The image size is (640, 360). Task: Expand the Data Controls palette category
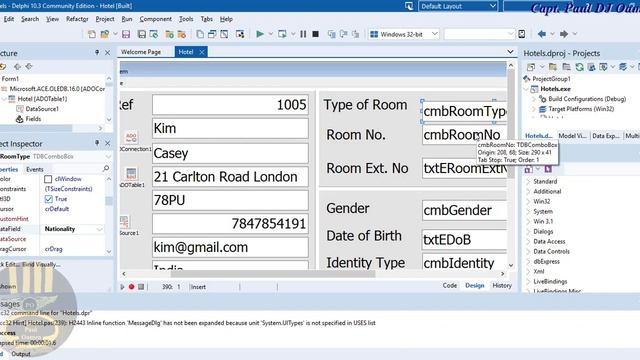528,252
